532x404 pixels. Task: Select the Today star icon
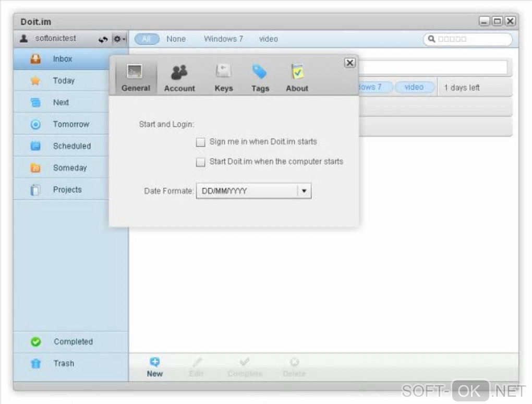pyautogui.click(x=35, y=80)
